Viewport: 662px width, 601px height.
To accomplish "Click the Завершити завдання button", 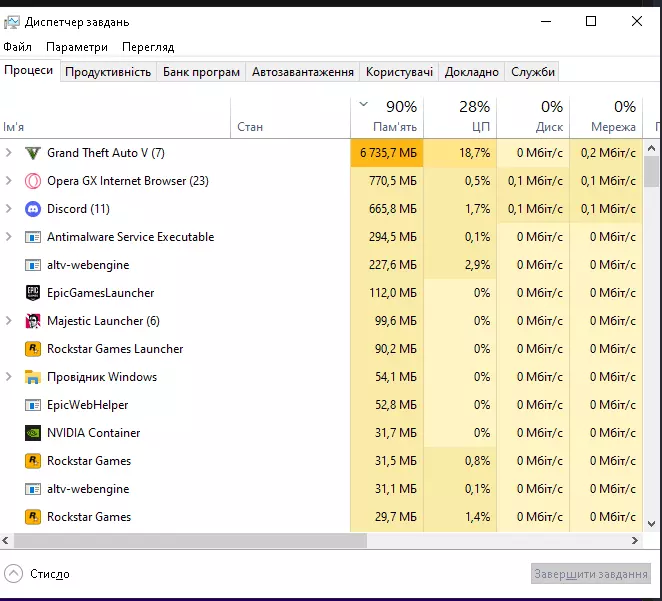I will click(591, 574).
